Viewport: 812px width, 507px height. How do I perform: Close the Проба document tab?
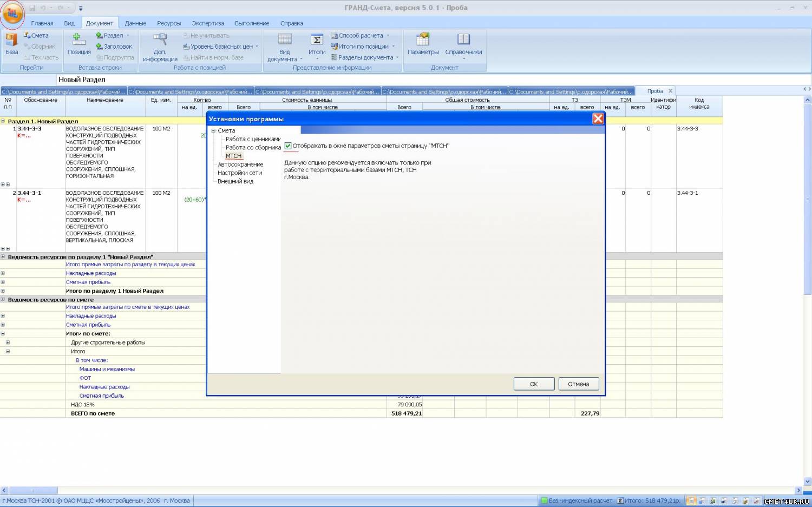[670, 91]
